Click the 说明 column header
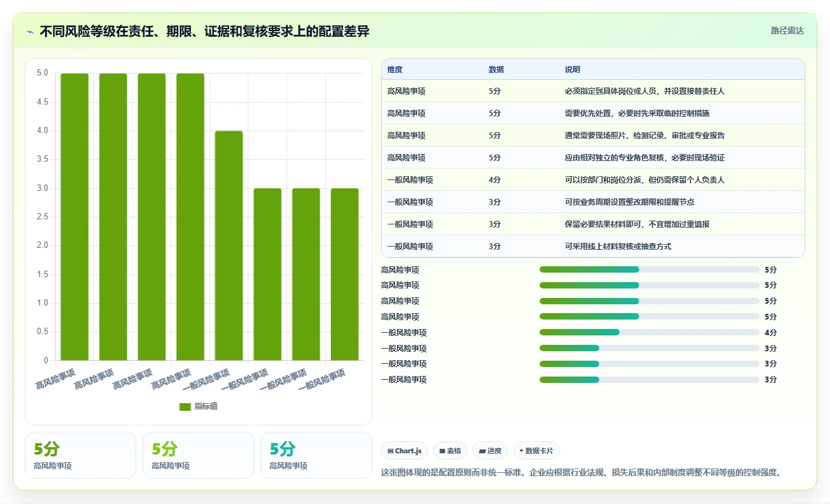Image resolution: width=830 pixels, height=504 pixels. pos(572,69)
